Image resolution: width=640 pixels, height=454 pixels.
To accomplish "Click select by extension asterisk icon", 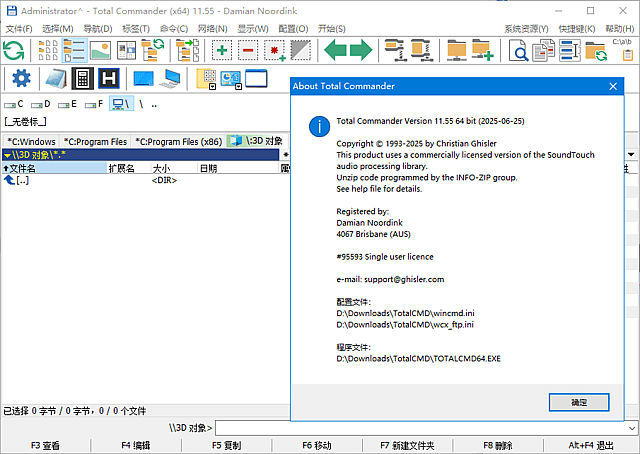I will click(274, 51).
